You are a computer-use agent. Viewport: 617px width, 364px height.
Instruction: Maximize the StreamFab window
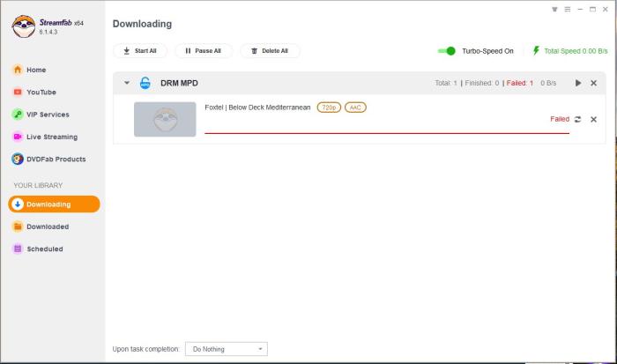coord(592,9)
